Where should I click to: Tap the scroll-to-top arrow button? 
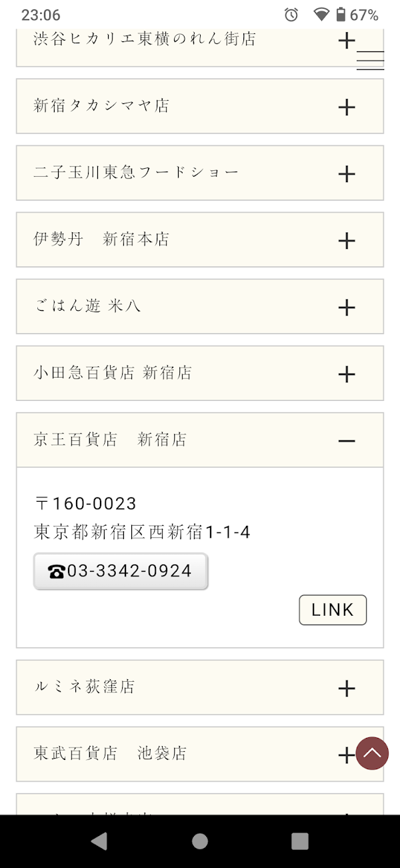pos(372,753)
